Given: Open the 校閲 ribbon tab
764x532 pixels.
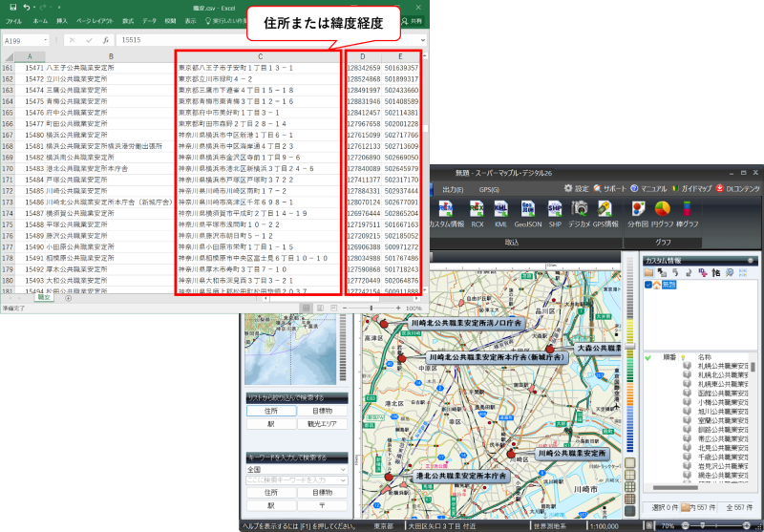Looking at the screenshot, I should (x=170, y=21).
